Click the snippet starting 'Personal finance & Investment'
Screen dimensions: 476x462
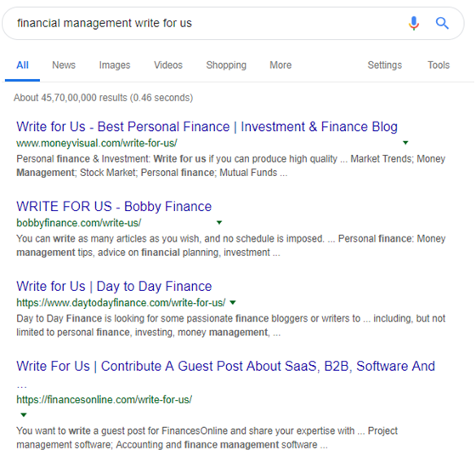point(230,166)
